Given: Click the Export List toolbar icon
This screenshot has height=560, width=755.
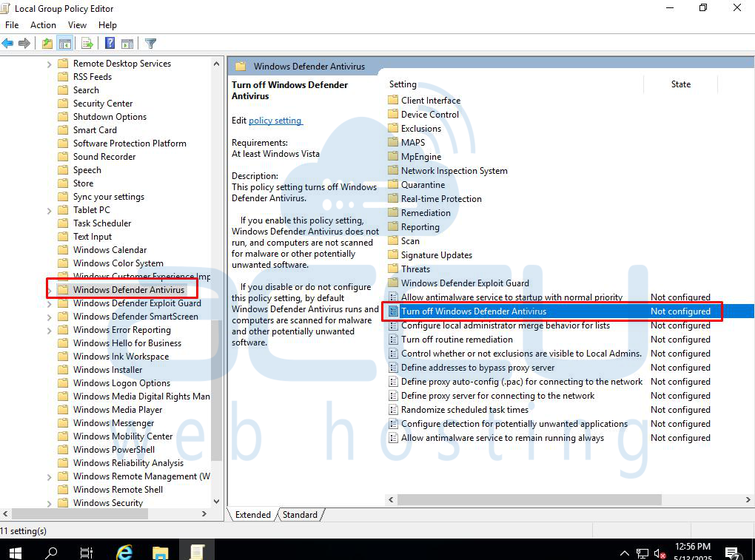Looking at the screenshot, I should [x=87, y=44].
